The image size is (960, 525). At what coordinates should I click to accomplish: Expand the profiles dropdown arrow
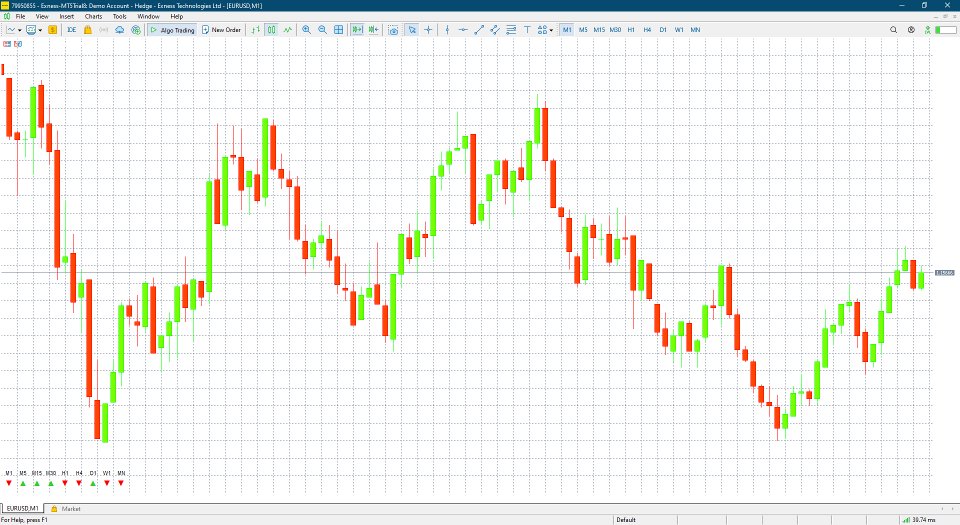coord(40,30)
